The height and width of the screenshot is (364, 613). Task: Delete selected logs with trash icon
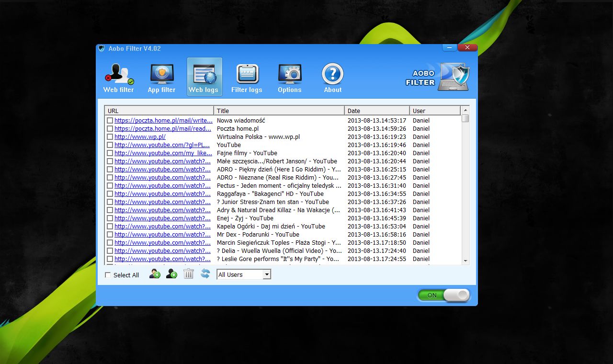point(189,274)
